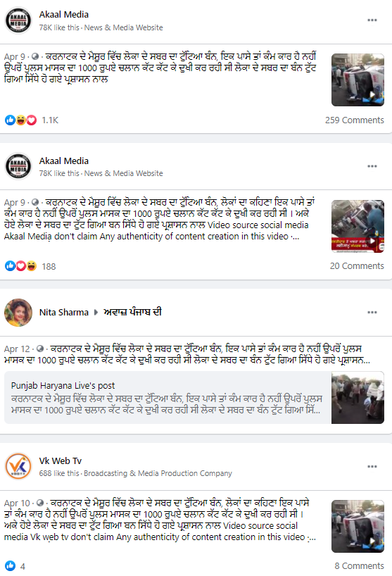Viewport: 392px width, 576px height.
Task: Open three-dot menu on second Akaal Media post
Action: tap(372, 166)
